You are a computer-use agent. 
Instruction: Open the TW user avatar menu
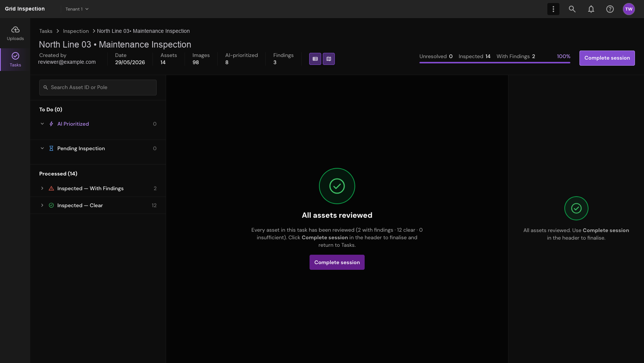click(x=629, y=9)
